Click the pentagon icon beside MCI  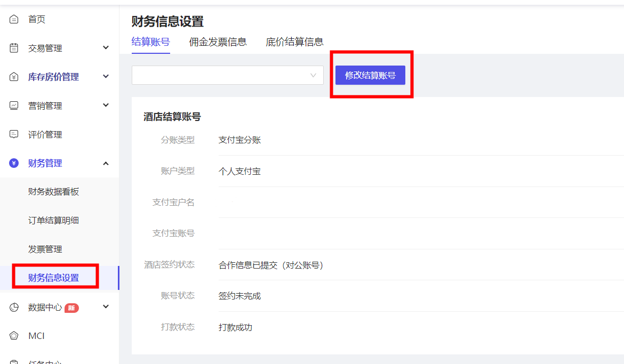coord(14,336)
